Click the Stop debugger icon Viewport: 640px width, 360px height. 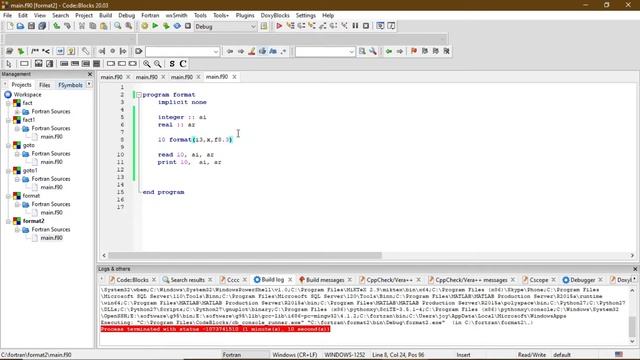click(x=366, y=26)
